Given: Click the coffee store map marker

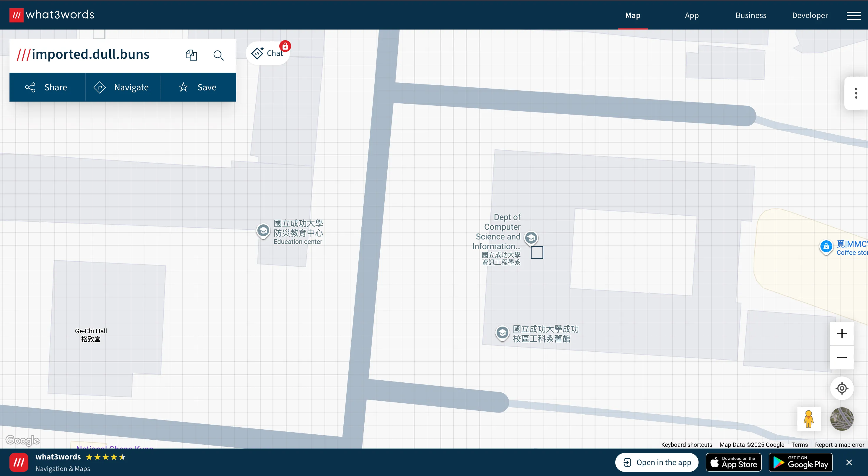Looking at the screenshot, I should point(826,247).
